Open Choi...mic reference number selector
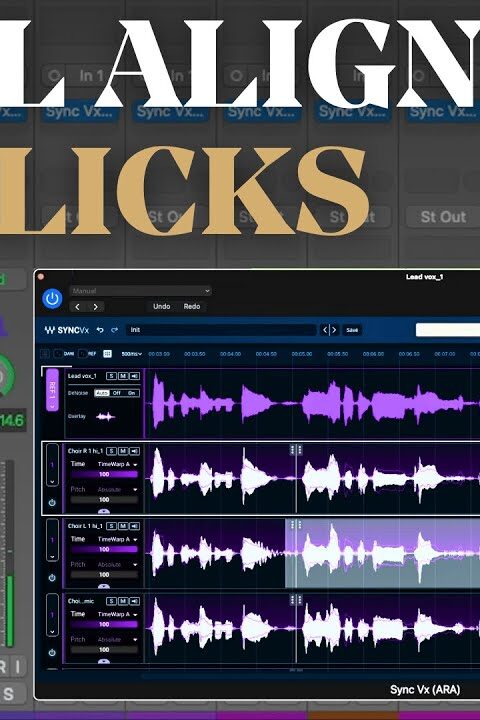 52,615
